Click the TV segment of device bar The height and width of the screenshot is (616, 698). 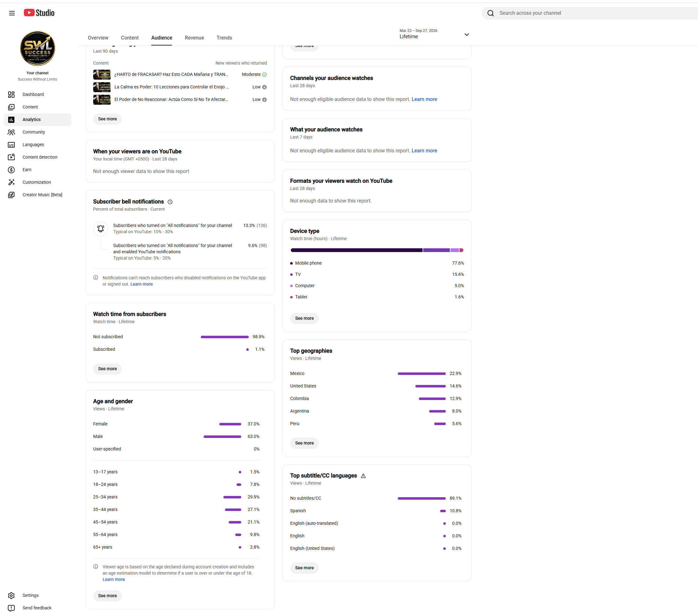click(436, 250)
